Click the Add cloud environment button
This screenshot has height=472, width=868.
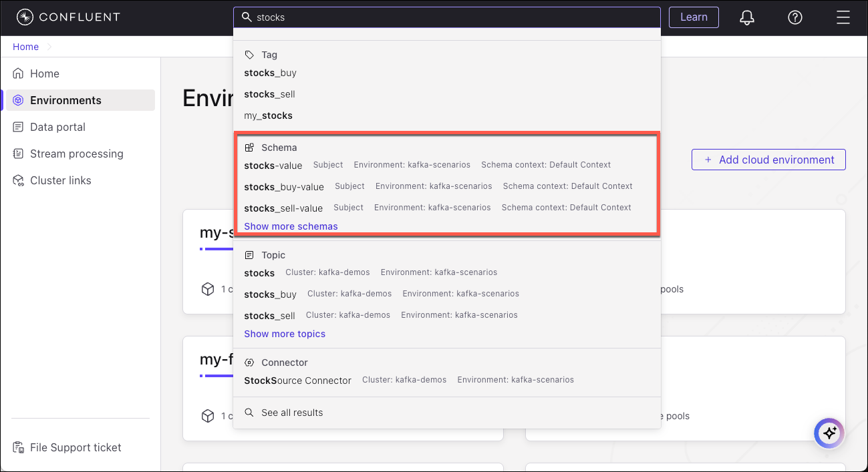(768, 160)
